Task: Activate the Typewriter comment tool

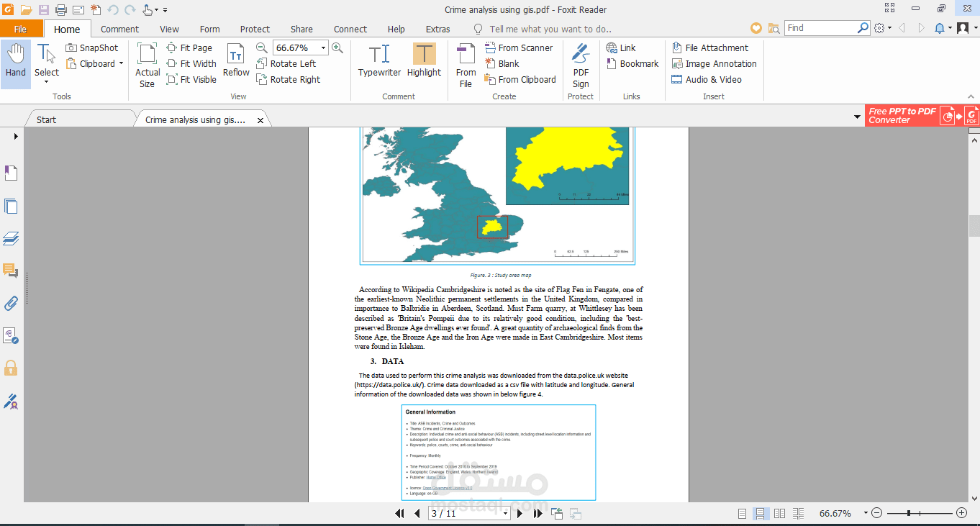Action: click(379, 61)
